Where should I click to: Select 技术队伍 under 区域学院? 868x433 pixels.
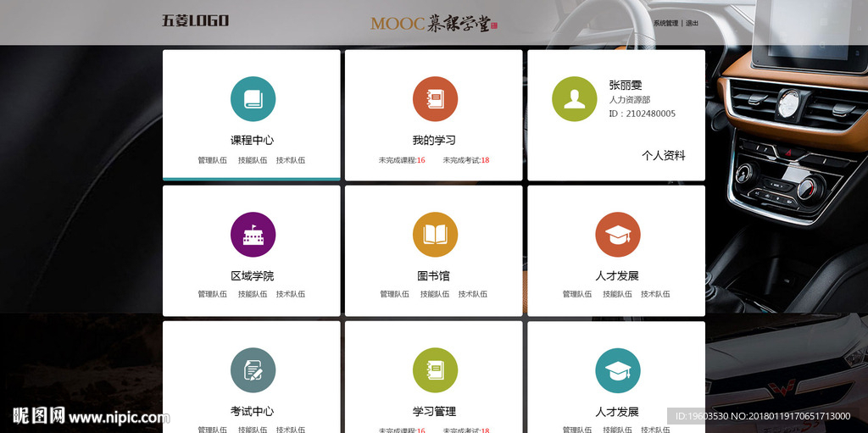[291, 294]
